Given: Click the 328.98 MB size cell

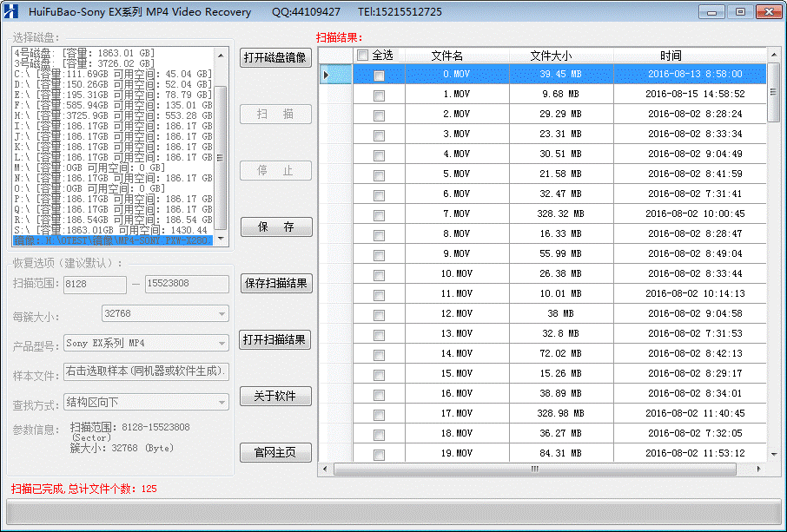Looking at the screenshot, I should point(560,414).
